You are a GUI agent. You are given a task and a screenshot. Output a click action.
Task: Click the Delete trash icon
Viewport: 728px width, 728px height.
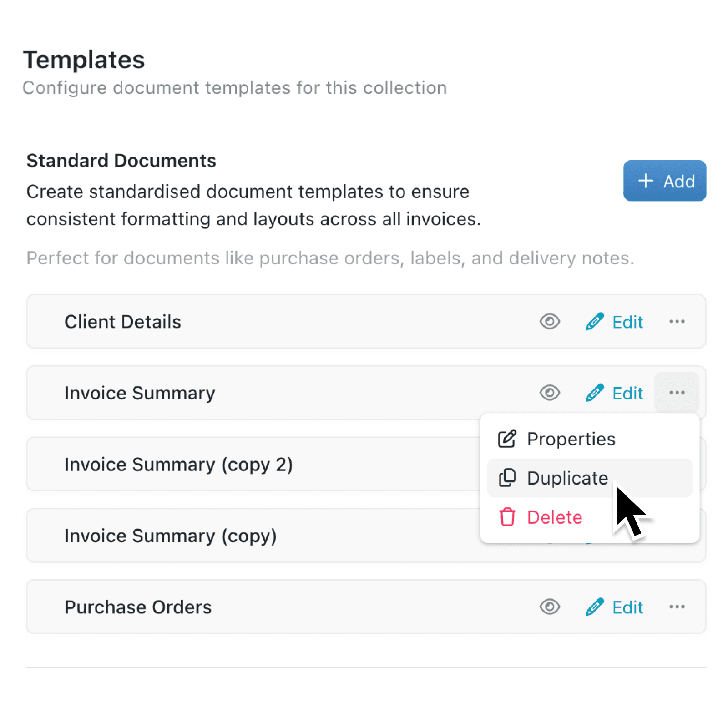coord(506,517)
